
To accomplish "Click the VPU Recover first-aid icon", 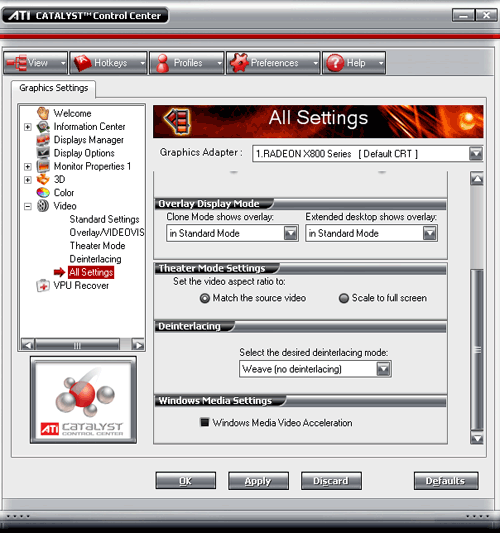I will 43,286.
